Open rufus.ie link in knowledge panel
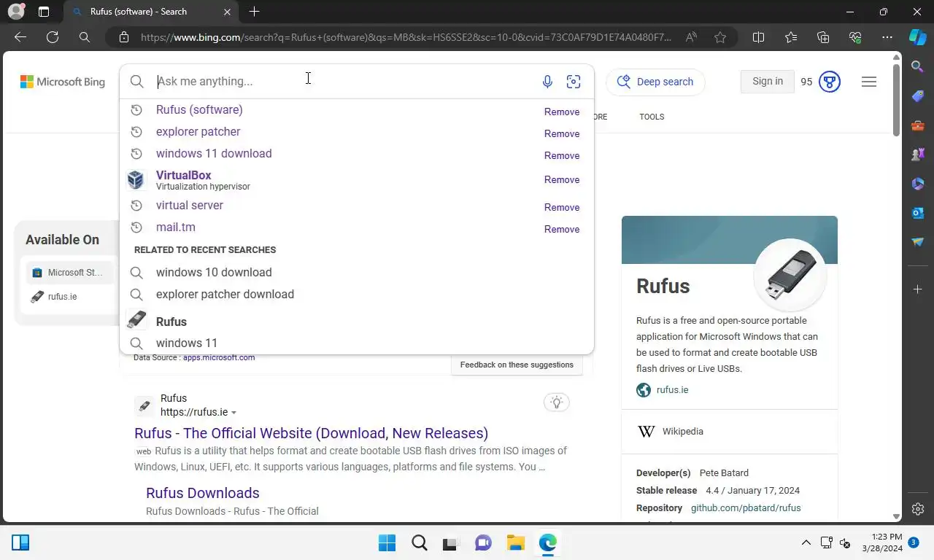934x560 pixels. (672, 390)
